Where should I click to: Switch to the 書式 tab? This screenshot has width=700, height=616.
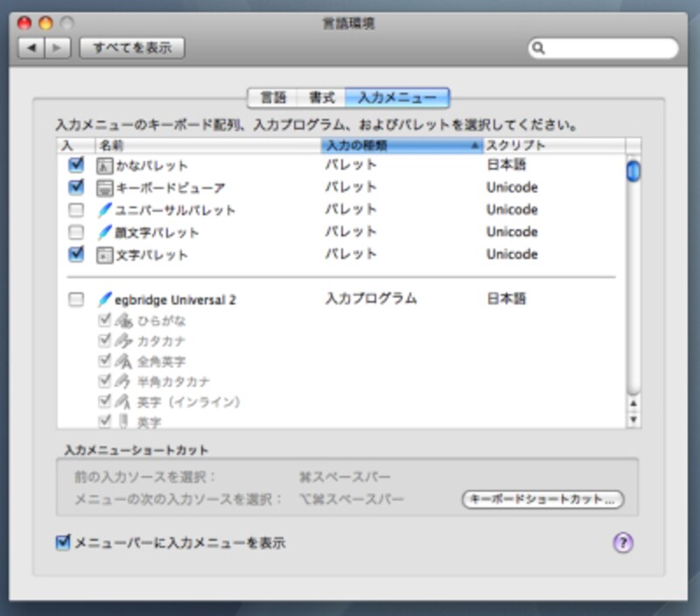(x=321, y=98)
